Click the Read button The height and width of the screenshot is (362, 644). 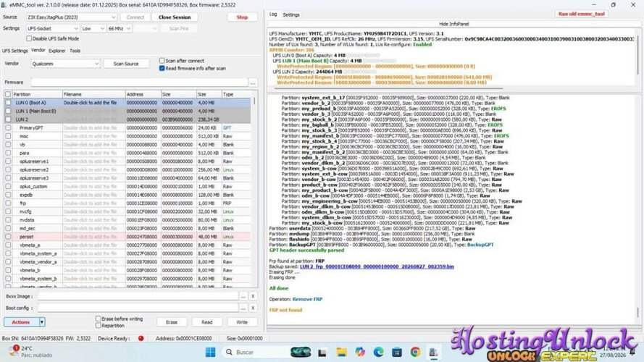(x=207, y=322)
